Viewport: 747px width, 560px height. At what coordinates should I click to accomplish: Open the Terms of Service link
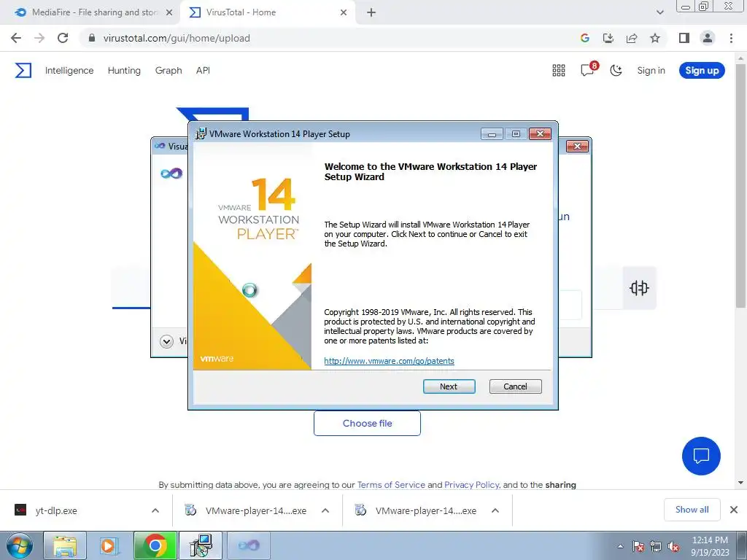(x=391, y=485)
